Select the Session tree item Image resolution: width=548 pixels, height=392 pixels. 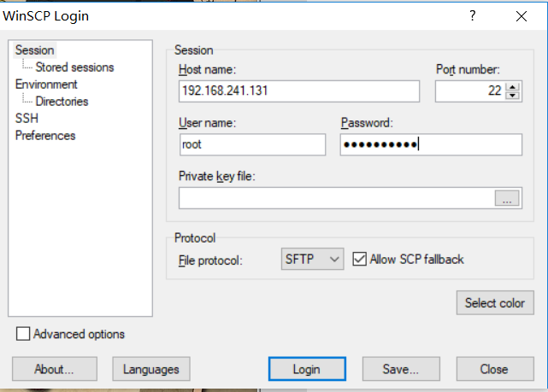point(34,50)
